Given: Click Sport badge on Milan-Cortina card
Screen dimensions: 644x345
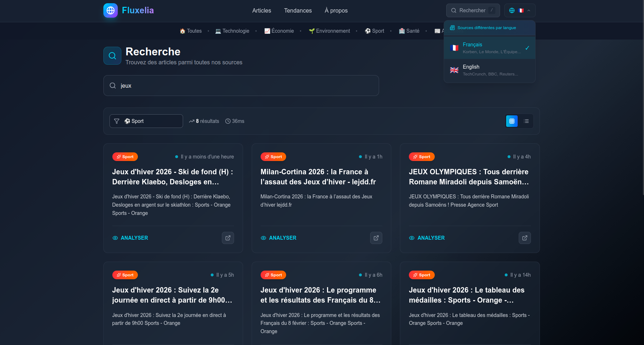Looking at the screenshot, I should point(273,157).
